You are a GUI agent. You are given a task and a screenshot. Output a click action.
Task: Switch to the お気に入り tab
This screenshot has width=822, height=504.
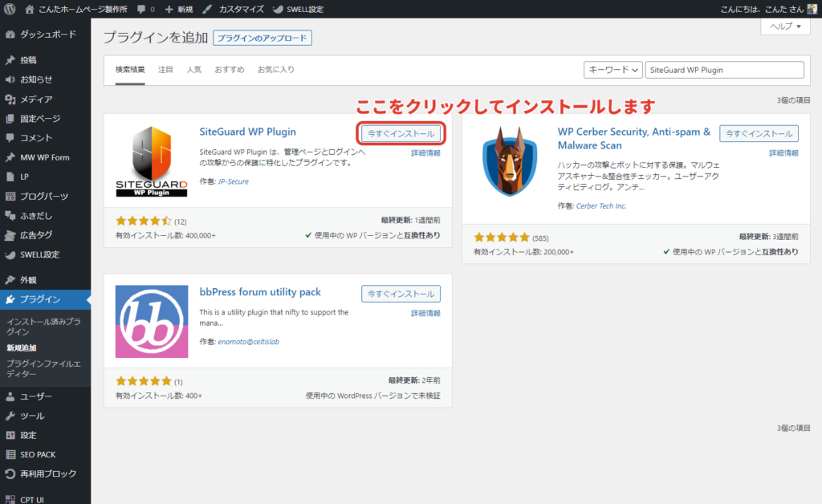tap(276, 70)
